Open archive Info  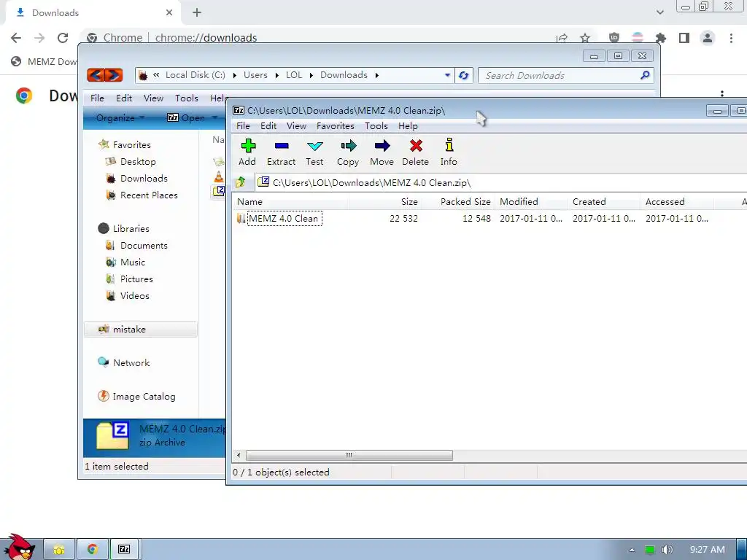click(449, 153)
